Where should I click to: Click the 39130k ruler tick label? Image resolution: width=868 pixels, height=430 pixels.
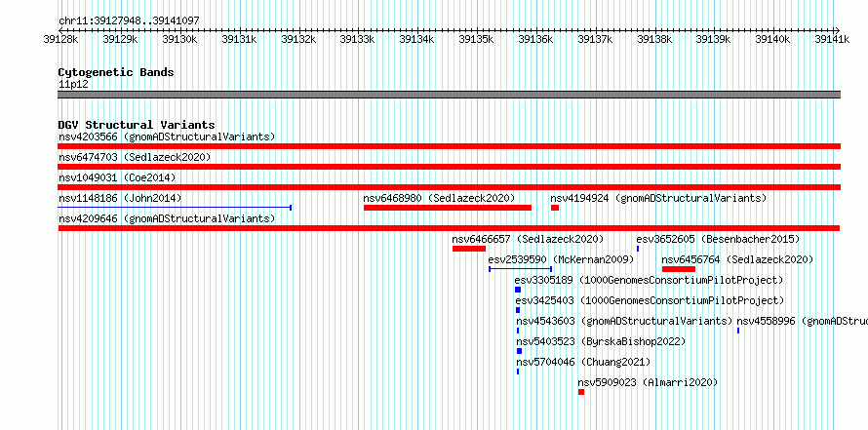tap(179, 39)
